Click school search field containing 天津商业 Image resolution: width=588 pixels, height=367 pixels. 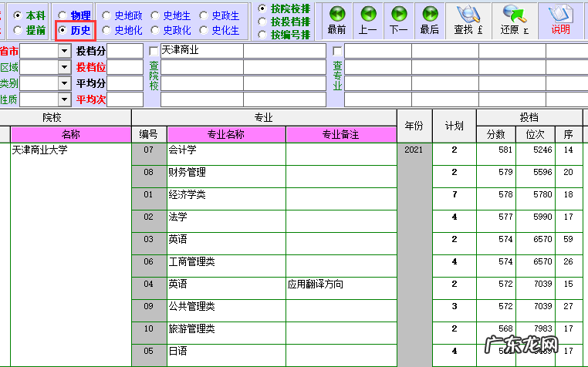[x=202, y=51]
